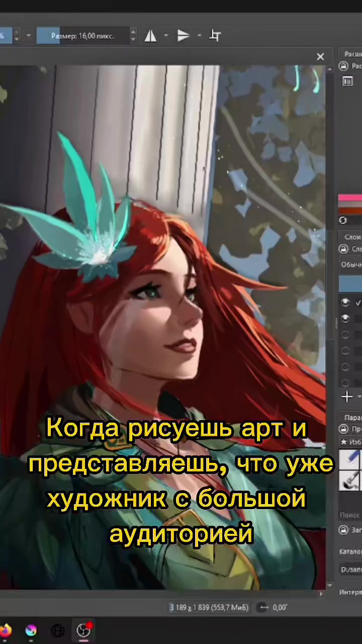Click the 0,00° rotation angle value
The height and width of the screenshot is (644, 362).
[280, 607]
